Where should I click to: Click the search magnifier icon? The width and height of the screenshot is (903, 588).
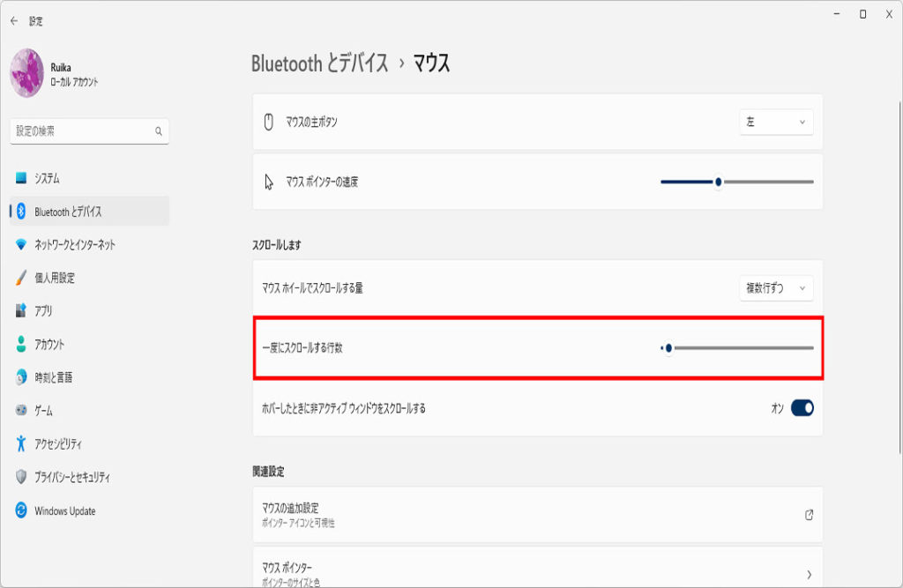(x=159, y=131)
